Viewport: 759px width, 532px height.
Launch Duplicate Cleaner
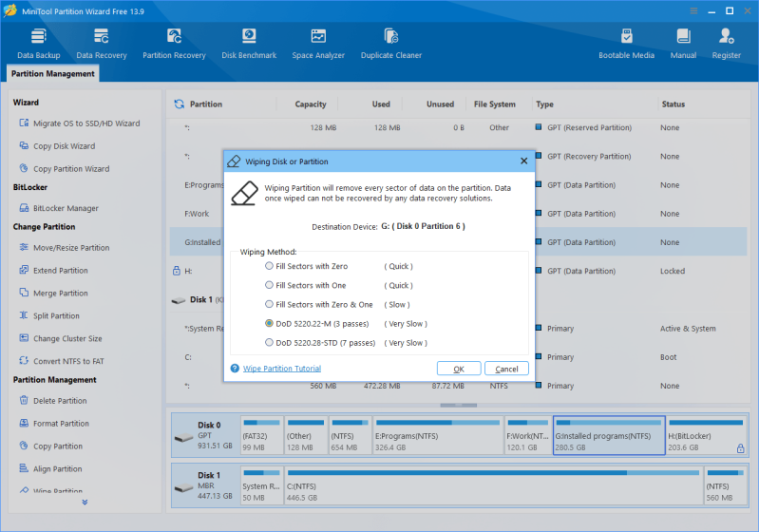(x=391, y=44)
